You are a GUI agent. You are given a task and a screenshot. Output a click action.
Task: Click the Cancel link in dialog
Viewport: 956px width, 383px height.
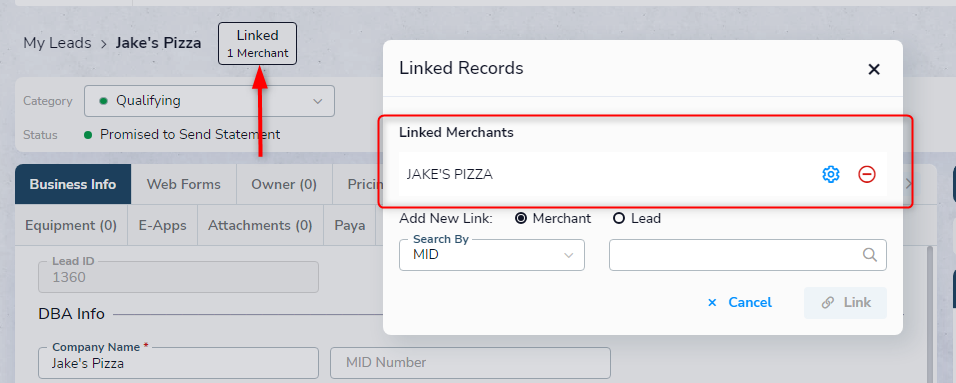pos(750,302)
